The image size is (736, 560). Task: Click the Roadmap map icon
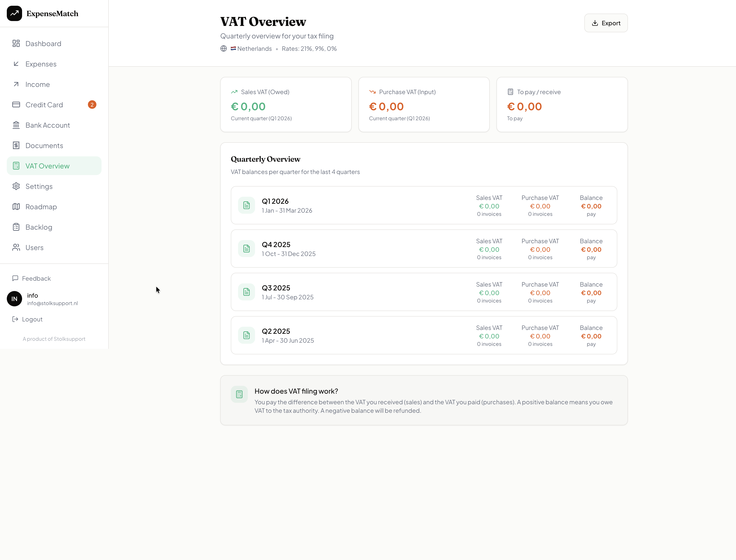[16, 207]
